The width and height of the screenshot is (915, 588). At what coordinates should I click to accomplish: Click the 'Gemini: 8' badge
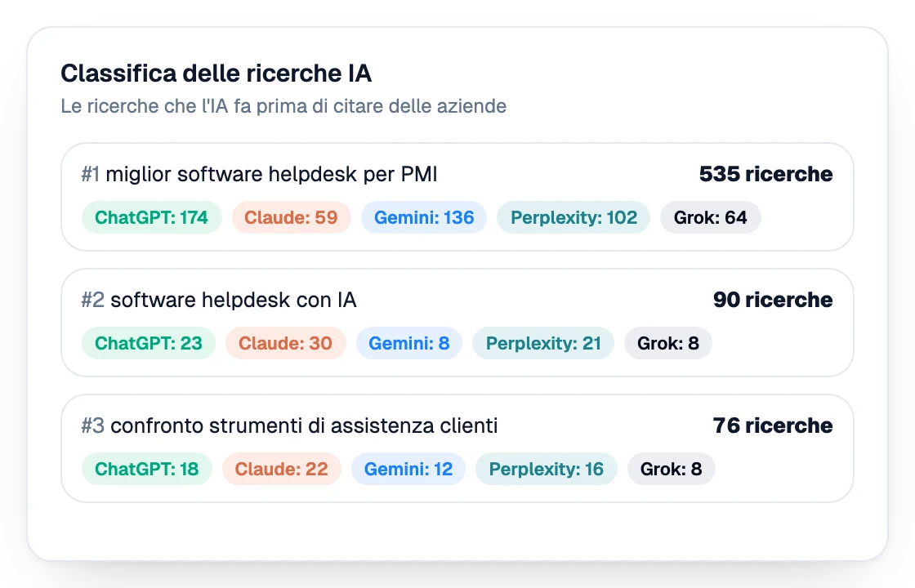(409, 343)
